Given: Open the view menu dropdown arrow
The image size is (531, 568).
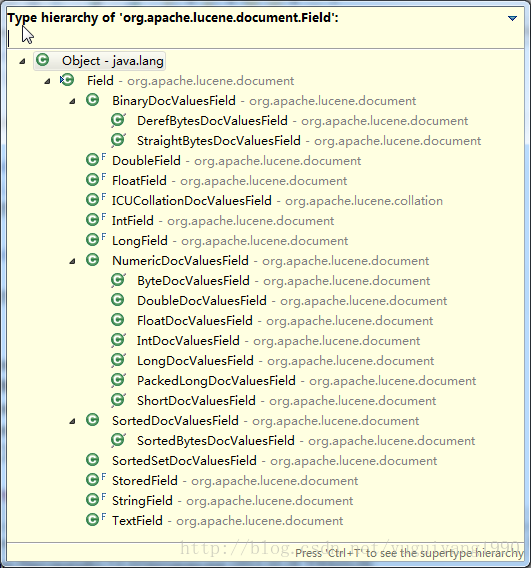Looking at the screenshot, I should point(512,18).
